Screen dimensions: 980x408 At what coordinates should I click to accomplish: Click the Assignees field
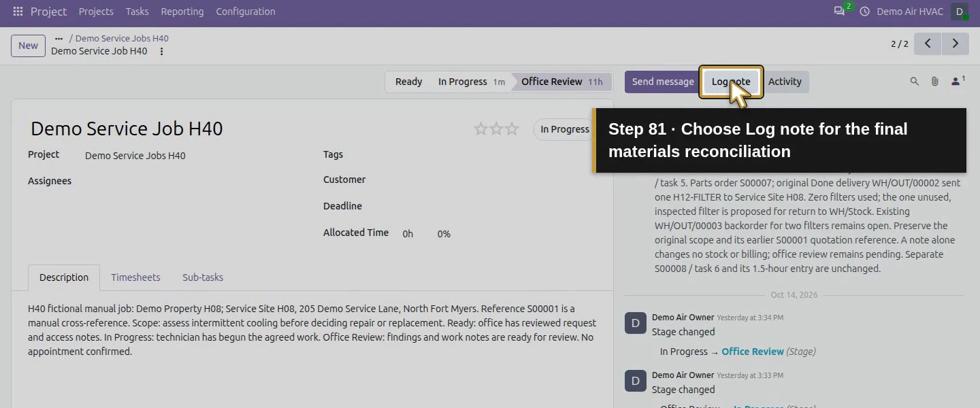194,182
